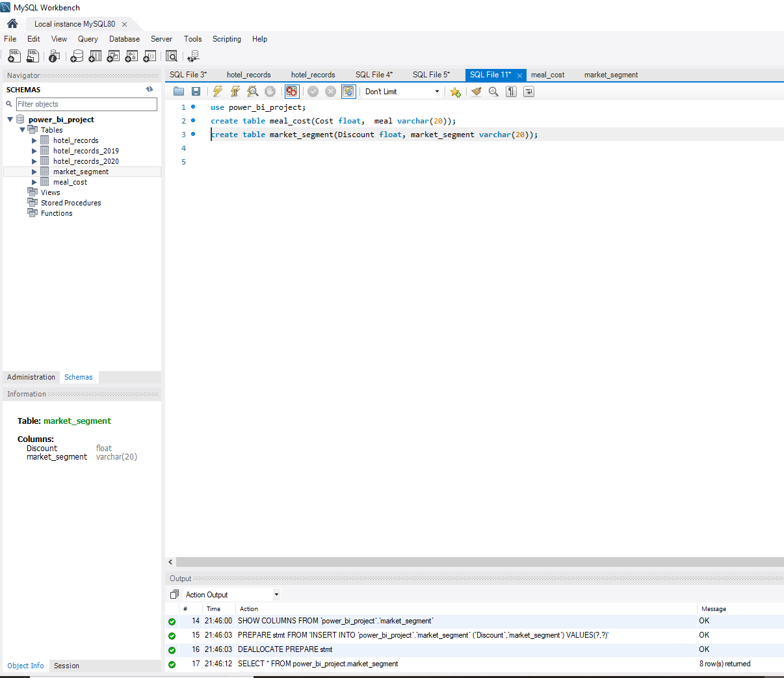Create a new schema in the connected server
Screen dimensions: 784x678
click(77, 56)
